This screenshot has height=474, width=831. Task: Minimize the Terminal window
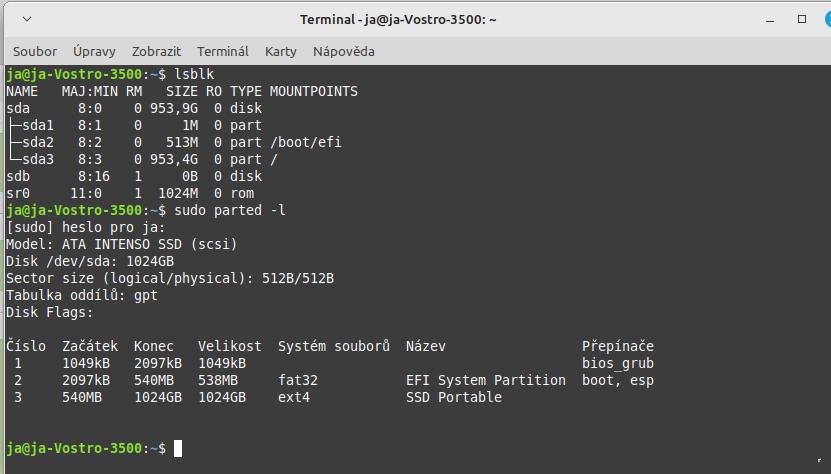771,19
